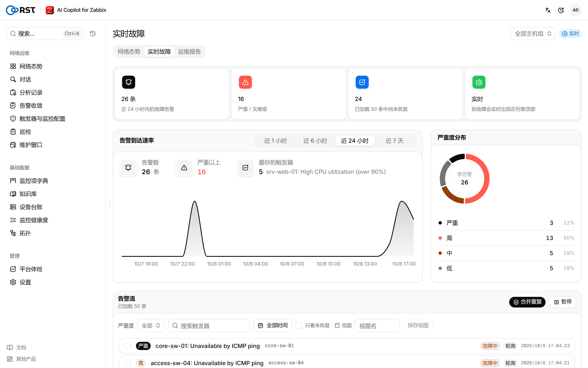588x368 pixels.
Task: Toggle the 合并重复 button
Action: coord(527,302)
